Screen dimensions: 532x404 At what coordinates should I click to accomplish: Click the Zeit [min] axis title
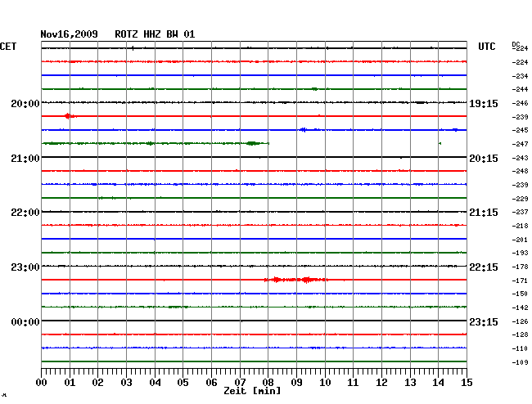tap(252, 391)
